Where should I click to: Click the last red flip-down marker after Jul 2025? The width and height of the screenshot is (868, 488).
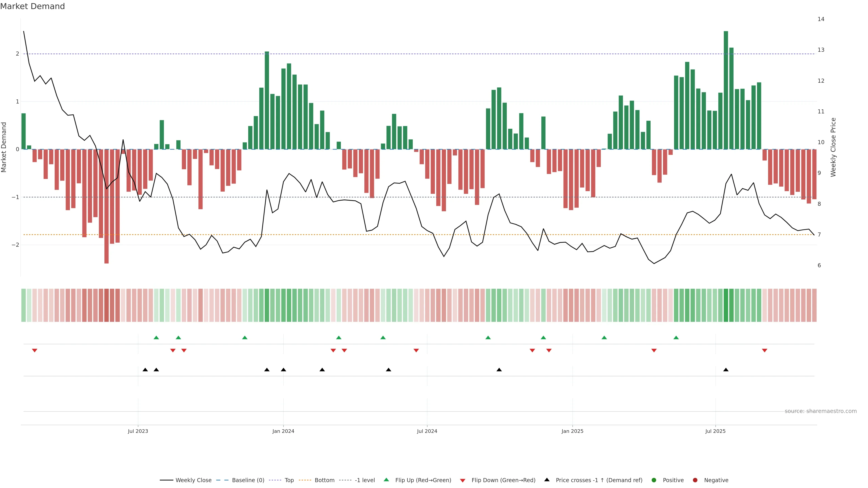pos(764,351)
